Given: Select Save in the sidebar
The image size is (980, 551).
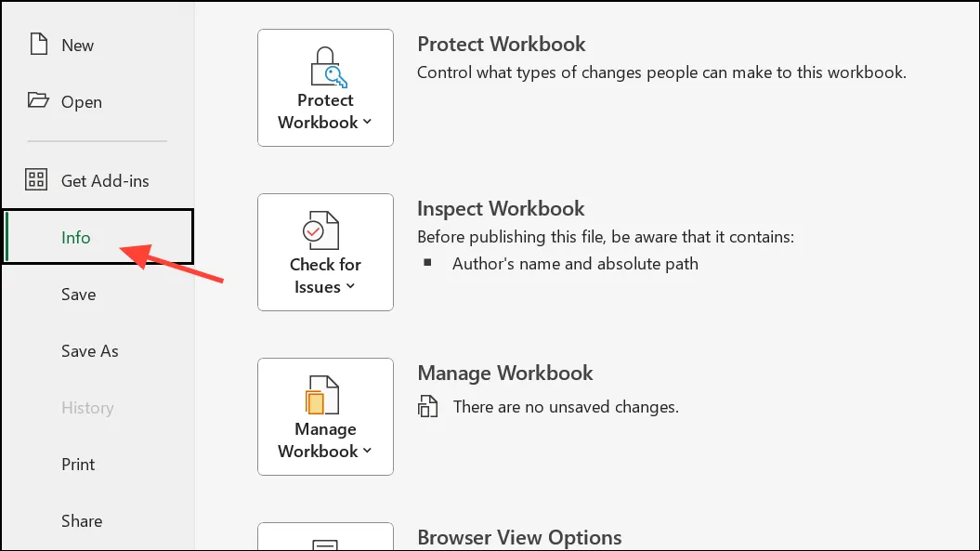Looking at the screenshot, I should click(78, 294).
